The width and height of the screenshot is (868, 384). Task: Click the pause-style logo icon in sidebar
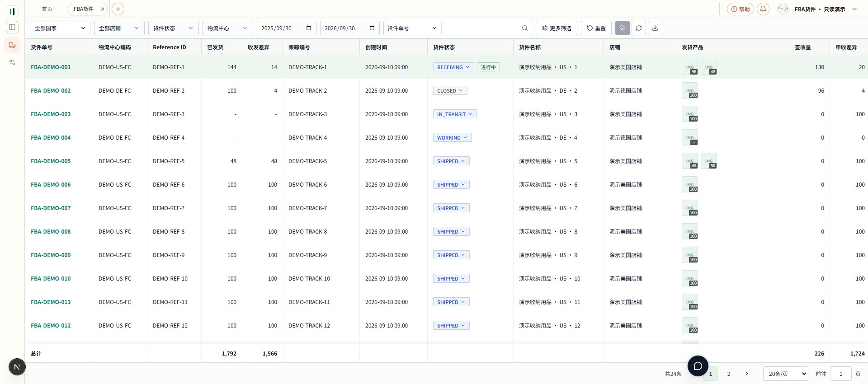pos(12,11)
